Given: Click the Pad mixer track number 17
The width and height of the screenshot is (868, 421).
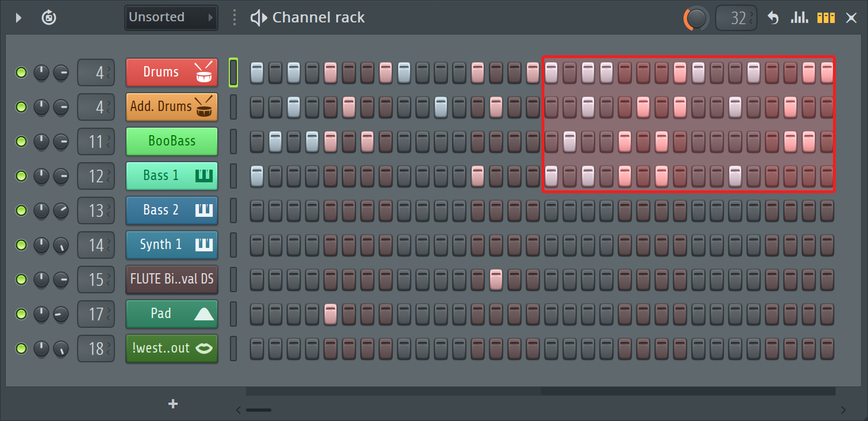Looking at the screenshot, I should click(x=96, y=314).
